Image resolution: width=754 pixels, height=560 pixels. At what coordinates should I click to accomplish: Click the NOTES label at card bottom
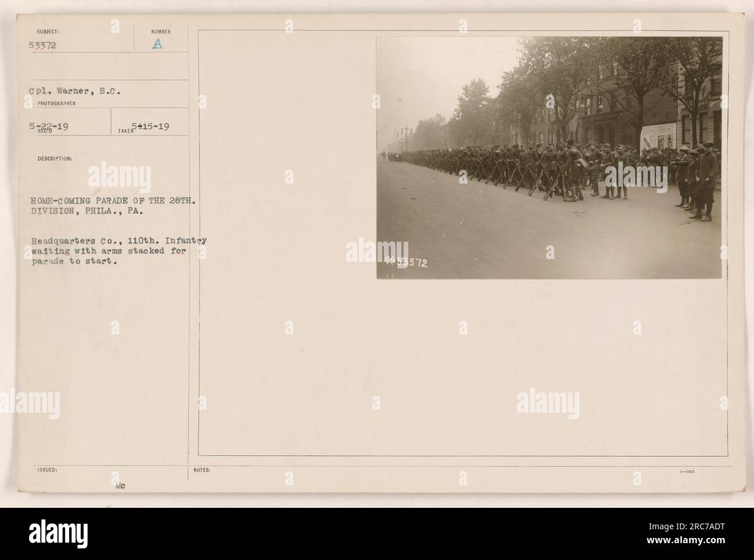click(x=202, y=470)
